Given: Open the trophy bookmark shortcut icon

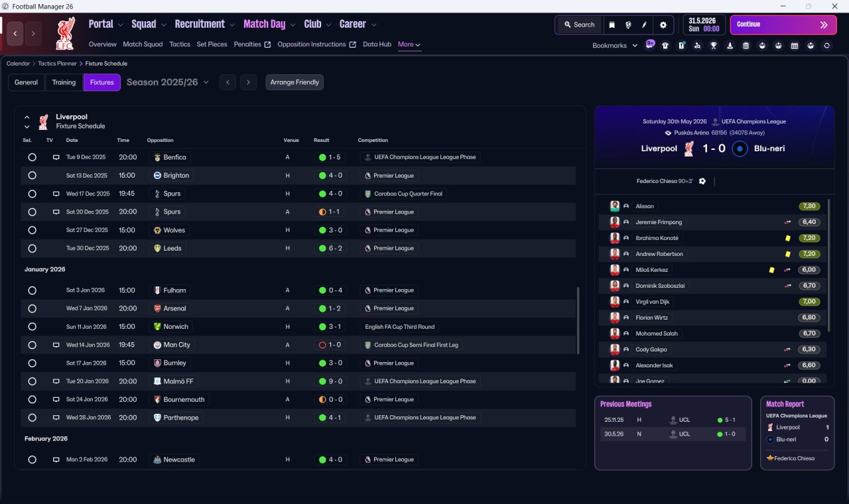Looking at the screenshot, I should tap(714, 46).
